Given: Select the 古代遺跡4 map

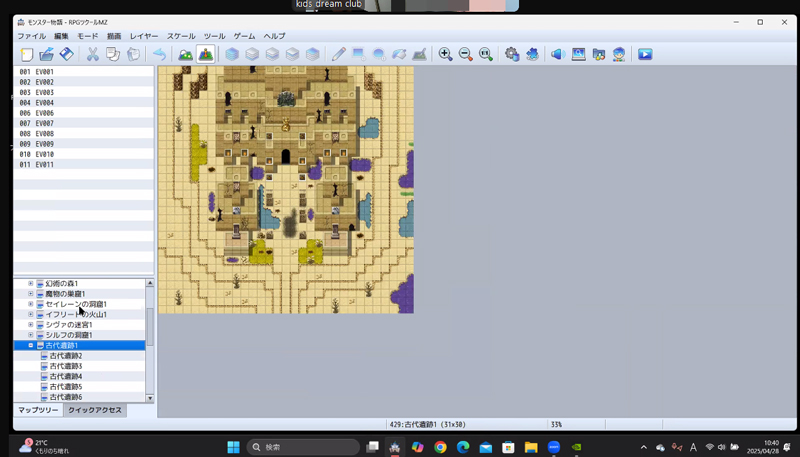Looking at the screenshot, I should [x=66, y=376].
